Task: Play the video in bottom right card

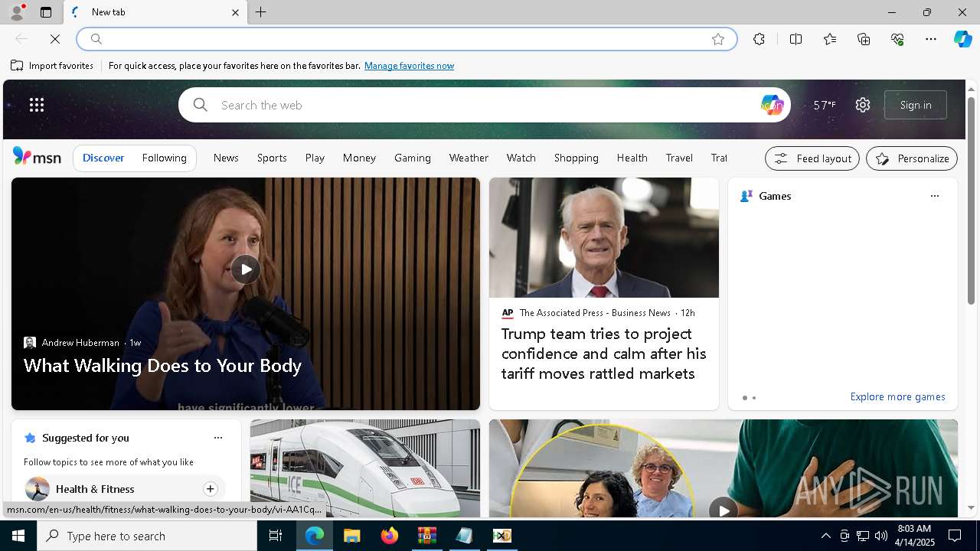Action: point(724,510)
